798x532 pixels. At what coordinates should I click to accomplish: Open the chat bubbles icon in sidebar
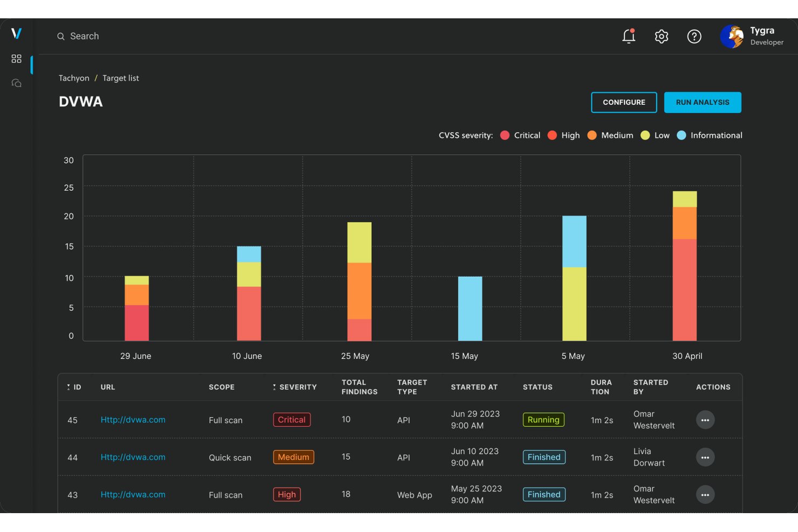point(16,83)
